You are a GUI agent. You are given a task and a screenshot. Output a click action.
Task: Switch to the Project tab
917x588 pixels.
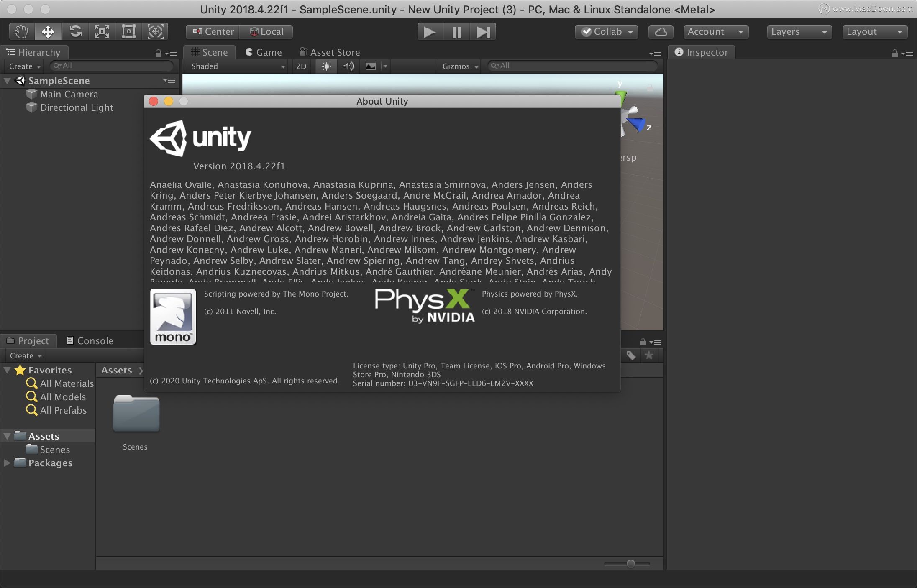[x=28, y=341]
